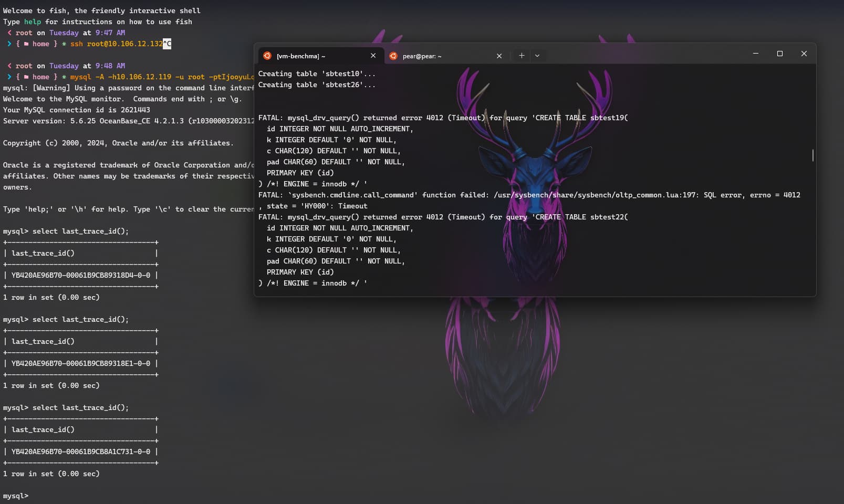Click the Creating table 'sbtest26' line

(x=317, y=85)
